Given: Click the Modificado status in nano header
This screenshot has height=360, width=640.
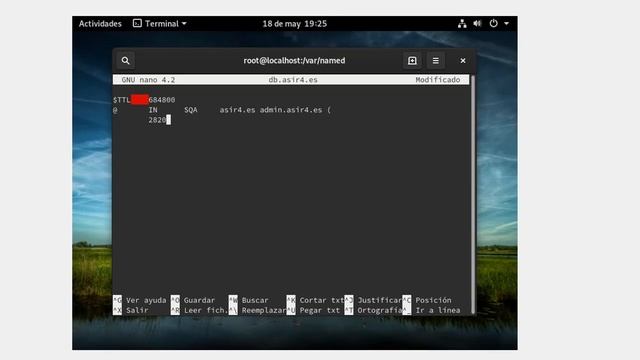Looking at the screenshot, I should click(x=438, y=80).
